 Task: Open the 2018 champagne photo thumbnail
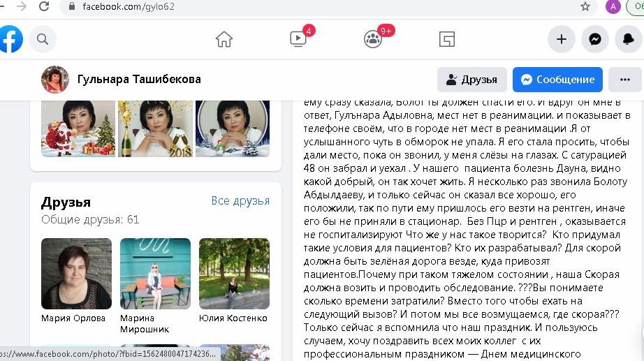click(155, 128)
